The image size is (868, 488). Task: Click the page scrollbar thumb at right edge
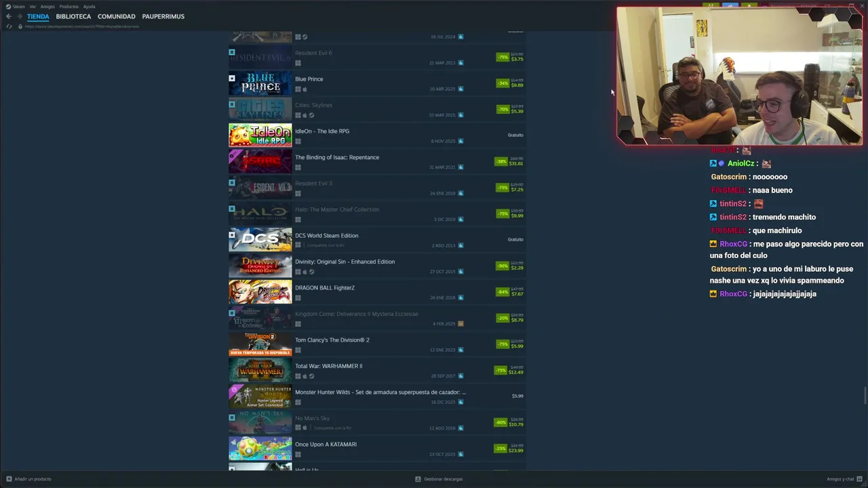pyautogui.click(x=865, y=395)
